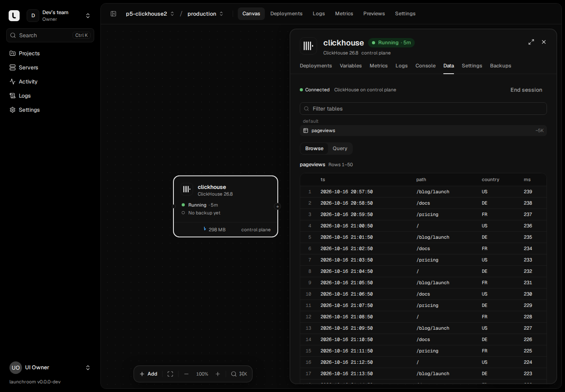Click the Running 5m status badge

tap(391, 43)
